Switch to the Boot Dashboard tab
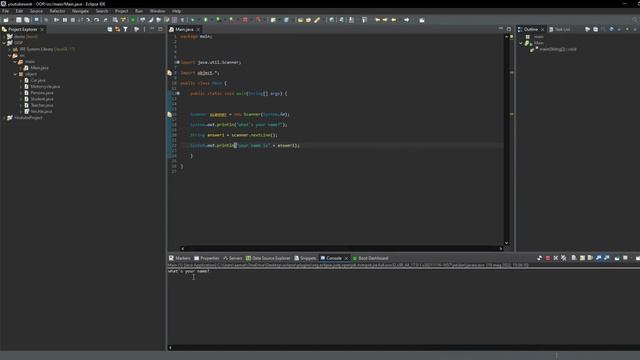This screenshot has height=360, width=640. [370, 258]
